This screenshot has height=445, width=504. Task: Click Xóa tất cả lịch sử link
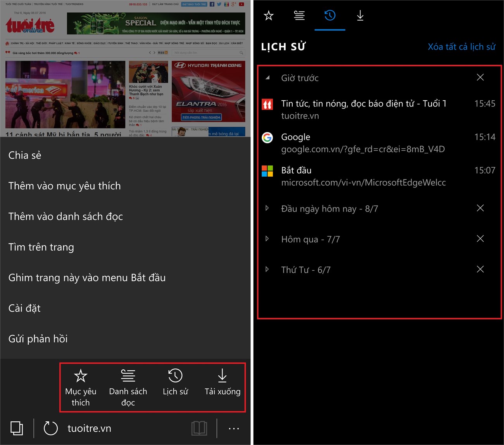[461, 47]
